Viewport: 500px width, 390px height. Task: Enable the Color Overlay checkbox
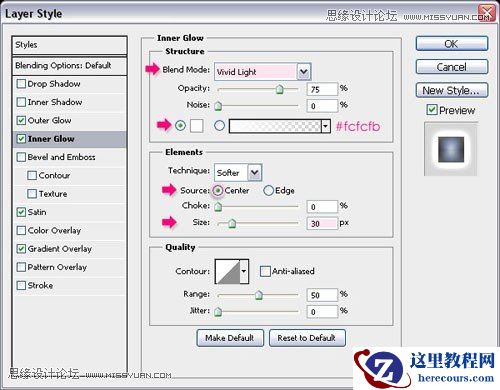pyautogui.click(x=21, y=230)
